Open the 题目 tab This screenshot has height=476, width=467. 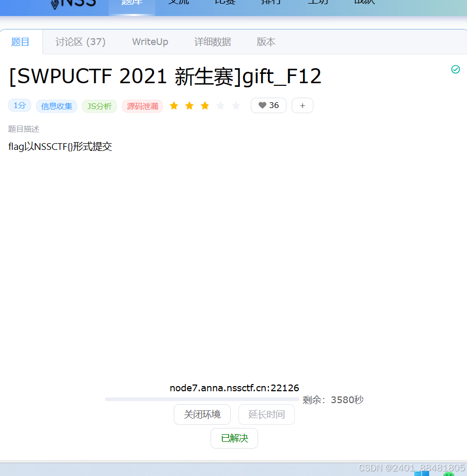[20, 42]
